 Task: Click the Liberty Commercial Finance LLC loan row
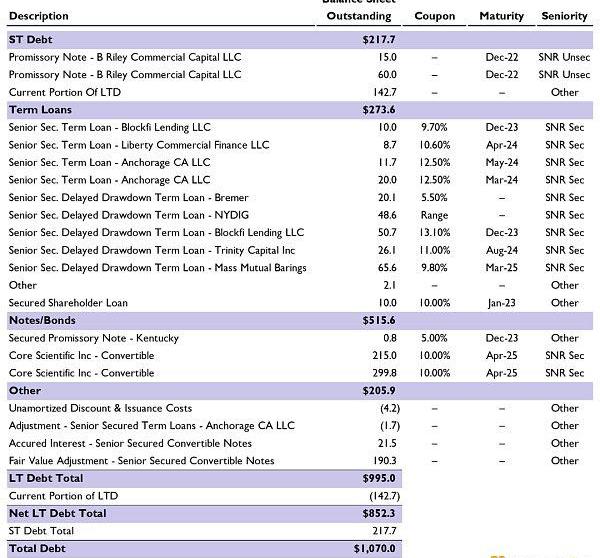[x=139, y=145]
